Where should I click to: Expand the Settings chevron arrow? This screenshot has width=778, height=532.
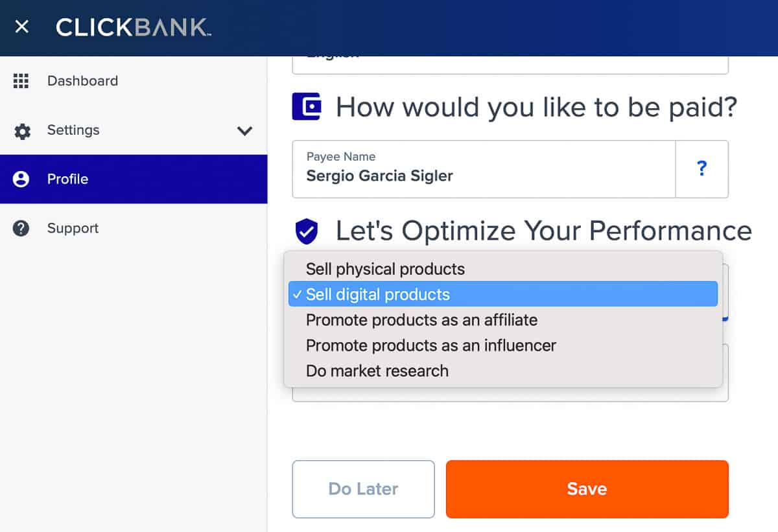[x=244, y=131]
